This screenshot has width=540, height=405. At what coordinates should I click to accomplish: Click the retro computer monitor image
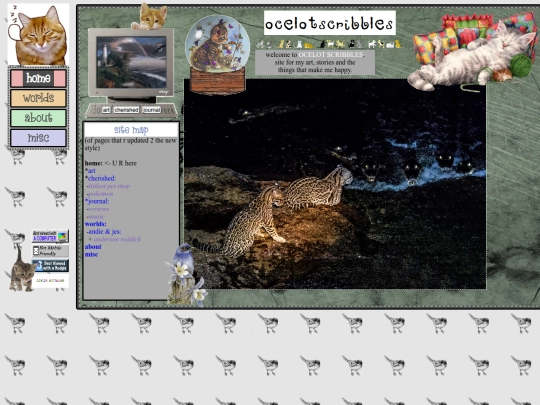131,65
